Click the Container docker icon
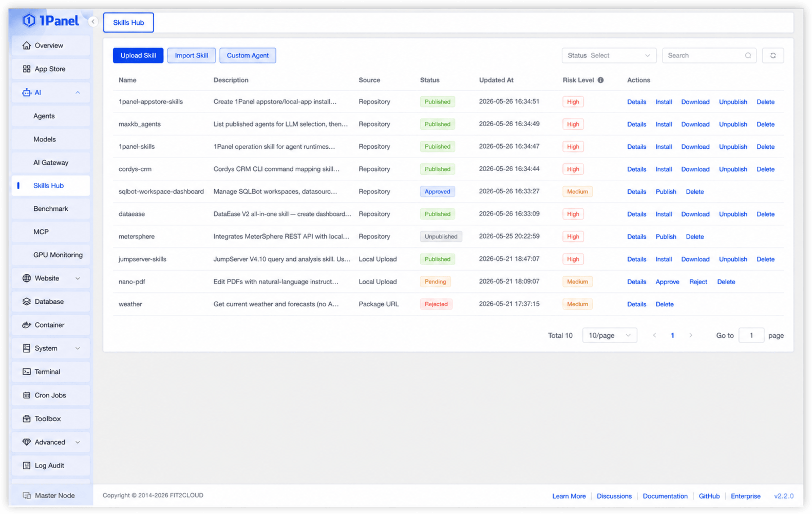 (27, 325)
